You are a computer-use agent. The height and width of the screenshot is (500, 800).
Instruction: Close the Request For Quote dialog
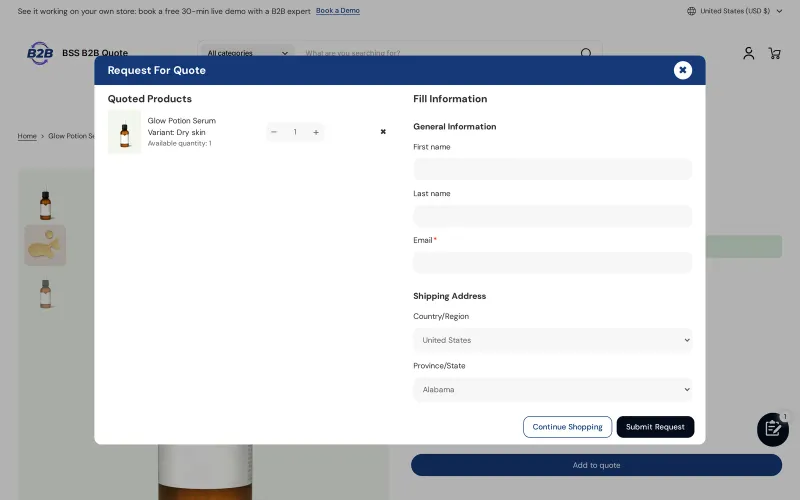pos(682,70)
